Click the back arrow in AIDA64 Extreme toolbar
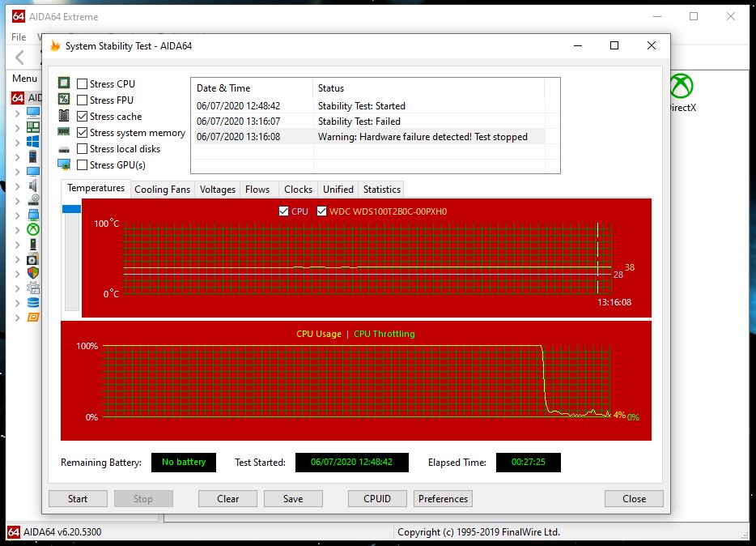Screen dimensions: 756x546 19,58
